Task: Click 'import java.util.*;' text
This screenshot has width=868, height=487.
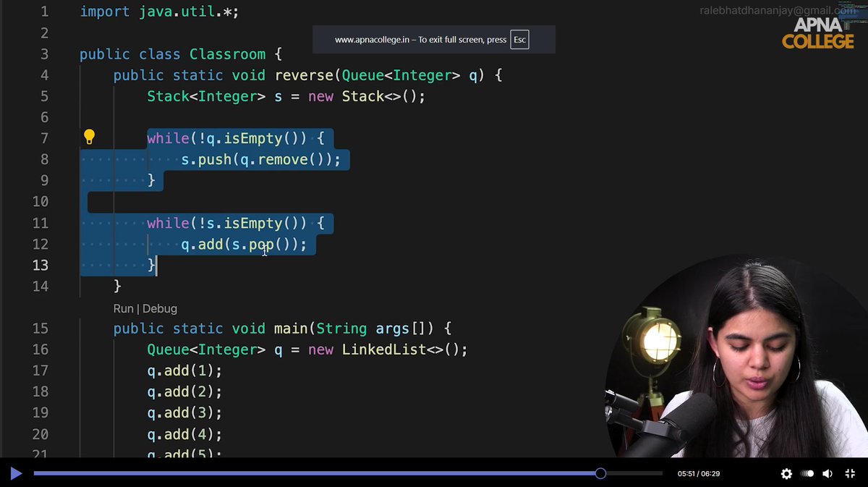Action: [x=159, y=12]
